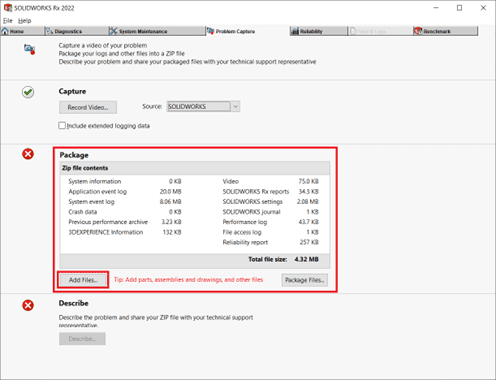This screenshot has width=496, height=380.
Task: Click the Problem Capture tab icon
Action: (210, 31)
